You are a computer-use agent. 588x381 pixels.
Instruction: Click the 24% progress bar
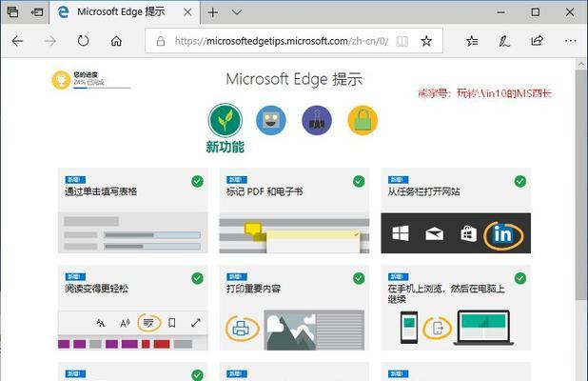(x=102, y=88)
